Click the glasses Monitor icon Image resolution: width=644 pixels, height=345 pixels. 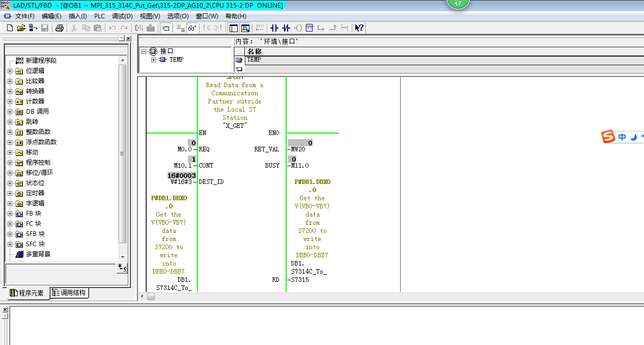pos(192,28)
